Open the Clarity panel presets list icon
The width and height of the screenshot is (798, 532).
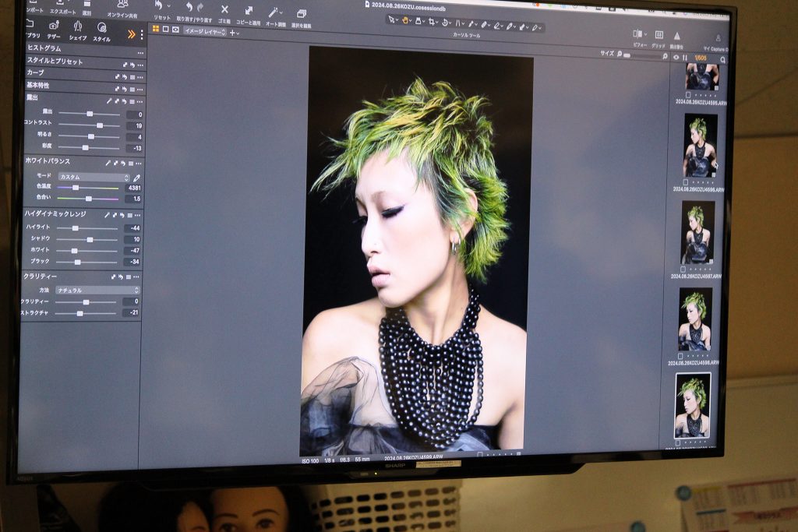point(129,277)
